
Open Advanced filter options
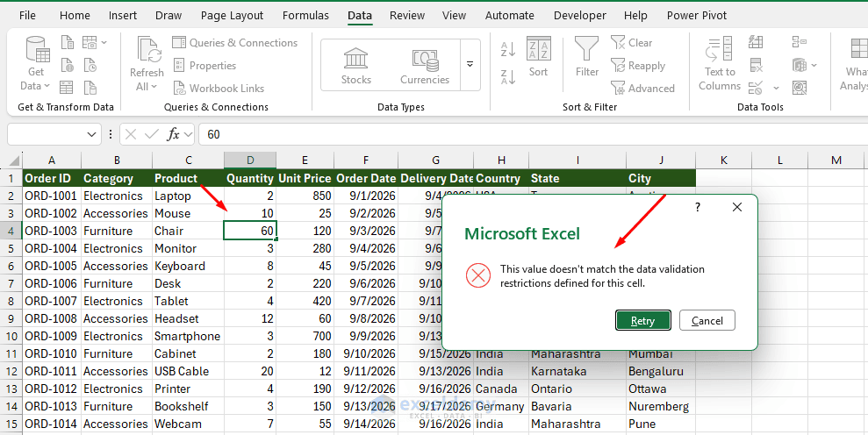click(642, 88)
